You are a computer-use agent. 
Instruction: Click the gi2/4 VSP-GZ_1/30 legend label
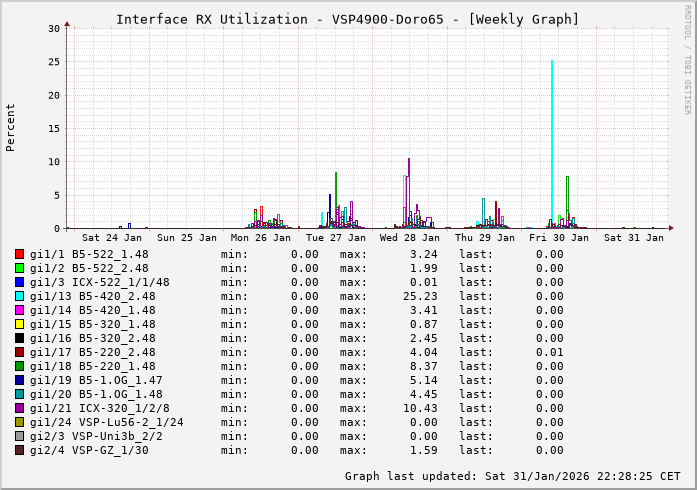click(x=89, y=450)
